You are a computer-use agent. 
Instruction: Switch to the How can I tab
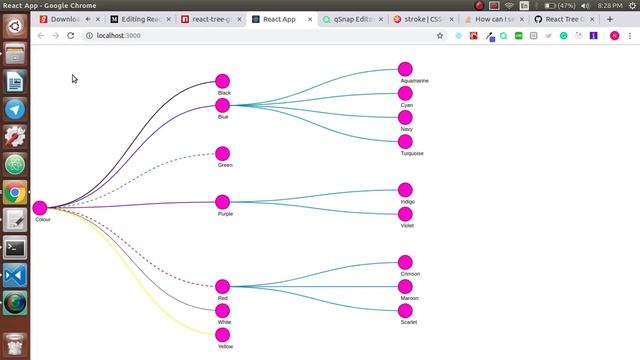coord(494,19)
